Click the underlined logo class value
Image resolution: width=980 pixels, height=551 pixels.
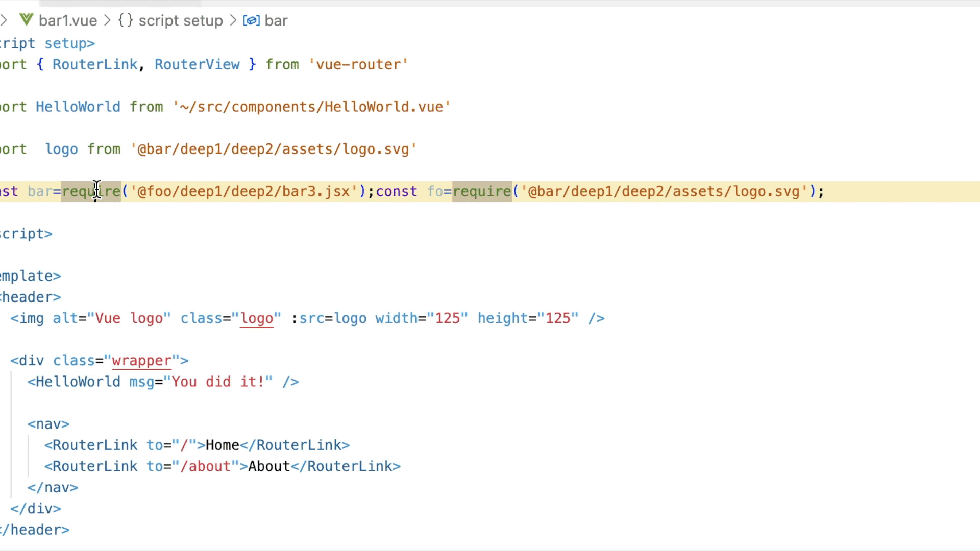[x=257, y=319]
